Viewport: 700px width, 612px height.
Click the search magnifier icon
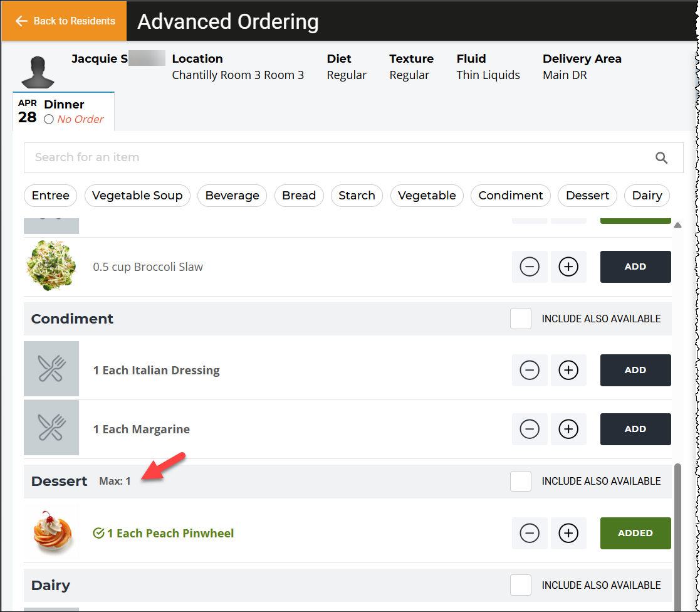[661, 157]
